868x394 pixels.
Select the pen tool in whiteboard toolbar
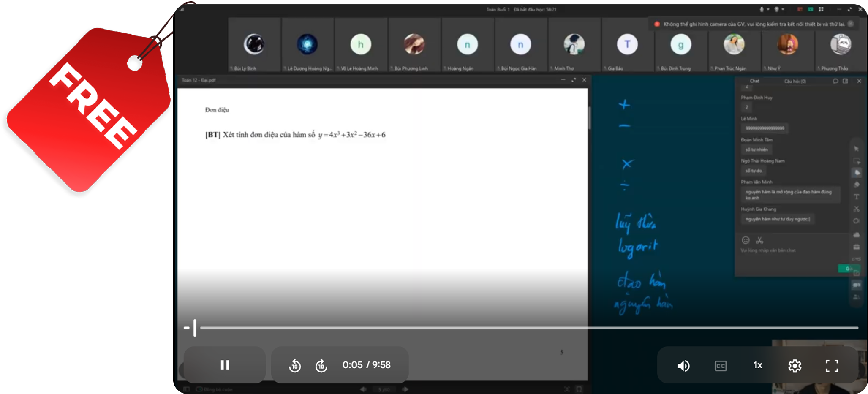[857, 173]
